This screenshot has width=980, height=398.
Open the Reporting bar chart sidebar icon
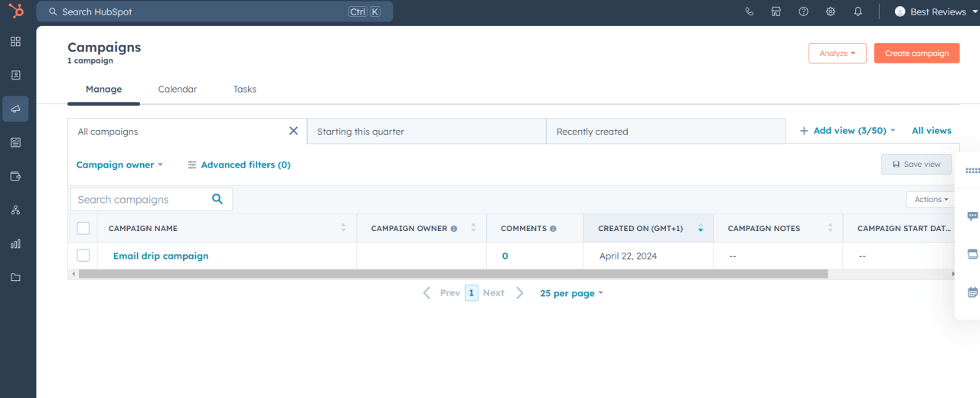coord(15,243)
